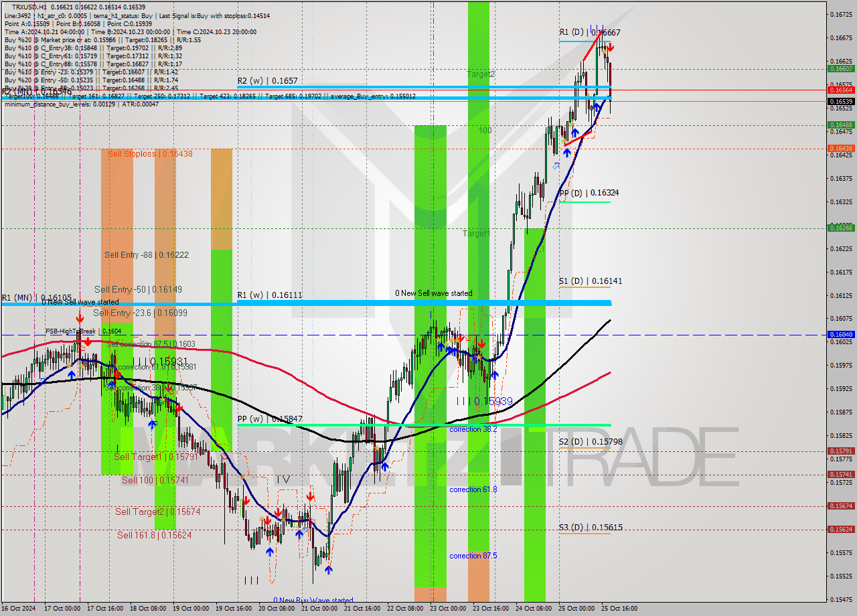Select the S1 (D) | 0.16141 support label
Viewport: 857px width, 616px height.
pyautogui.click(x=591, y=281)
